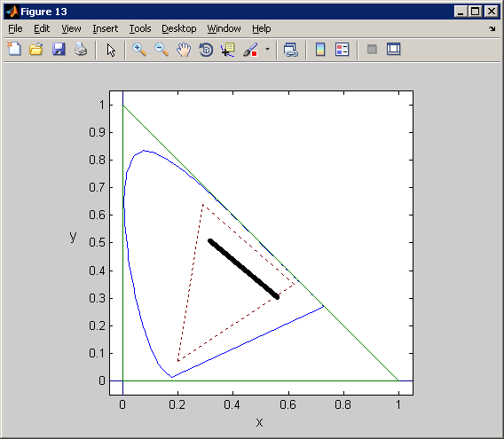The height and width of the screenshot is (439, 504).
Task: Open the Insert menu
Action: pyautogui.click(x=105, y=28)
